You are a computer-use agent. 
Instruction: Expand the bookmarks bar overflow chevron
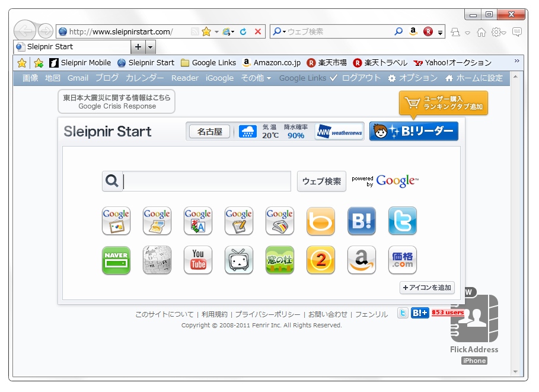(516, 61)
